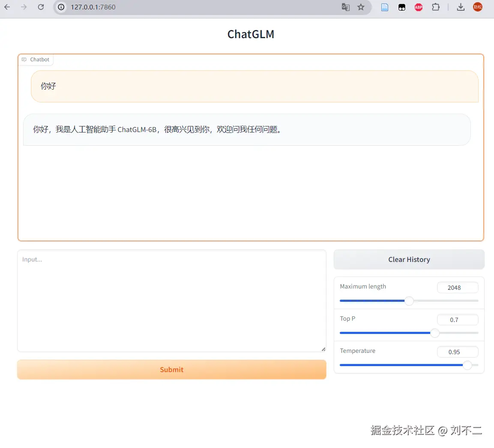
Task: Click the Top P label
Action: click(347, 319)
